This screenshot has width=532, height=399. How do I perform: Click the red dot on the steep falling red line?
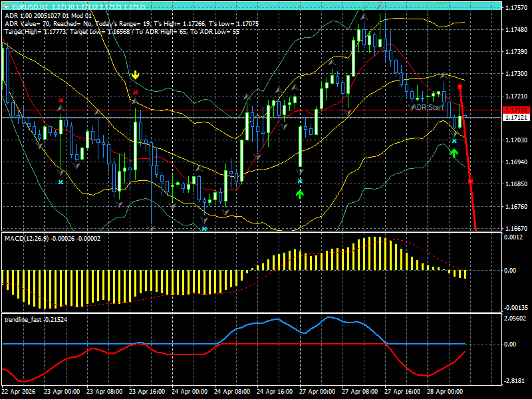469,181
